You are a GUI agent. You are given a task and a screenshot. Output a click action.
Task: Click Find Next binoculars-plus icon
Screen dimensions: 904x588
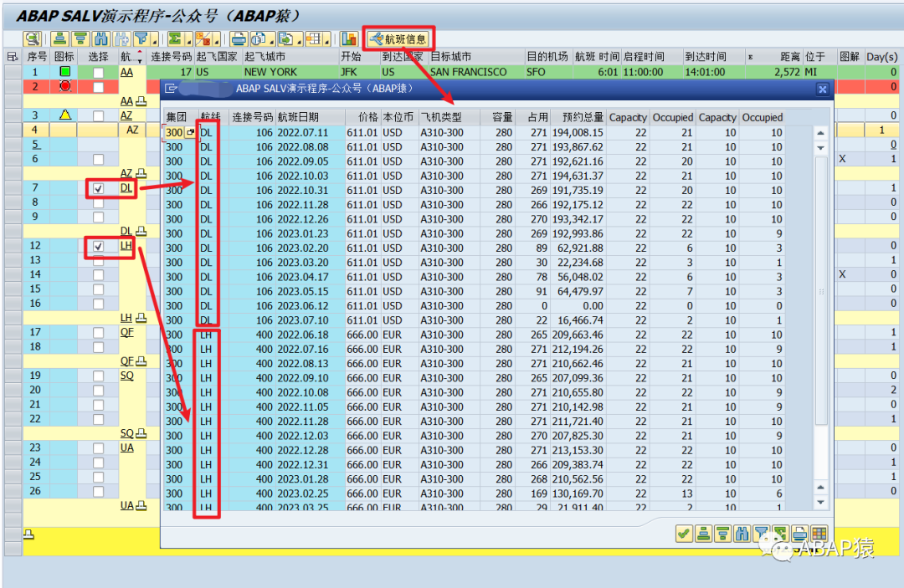pos(121,39)
